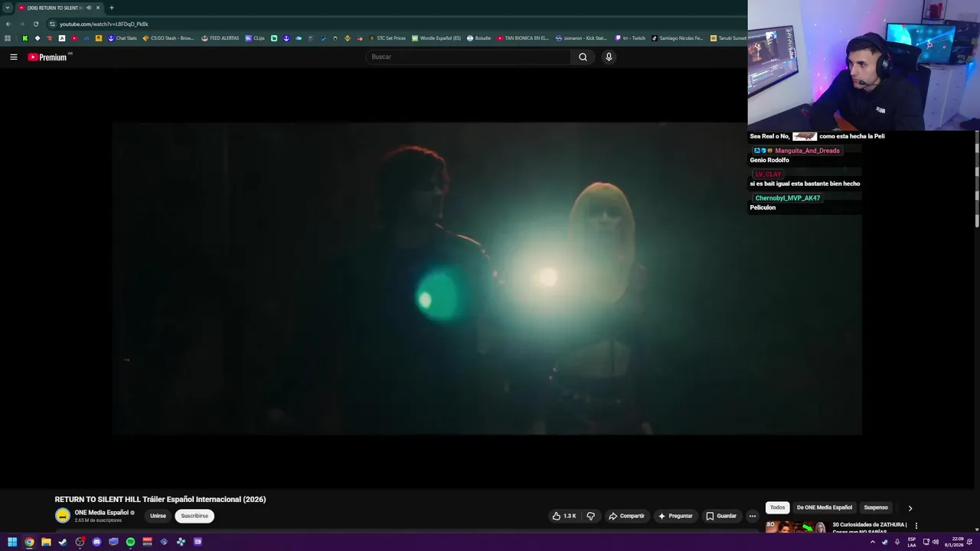Click chat username Manguita_And_Dreads

[807, 151]
